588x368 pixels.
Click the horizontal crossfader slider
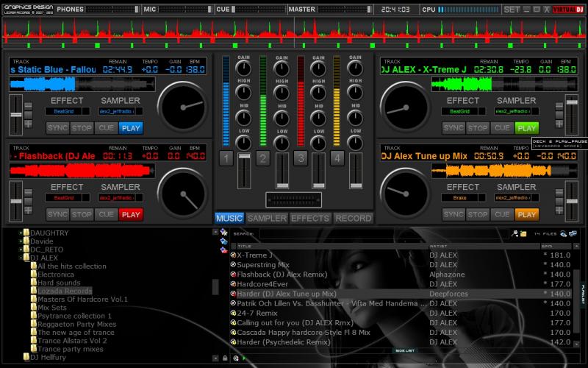pos(293,199)
